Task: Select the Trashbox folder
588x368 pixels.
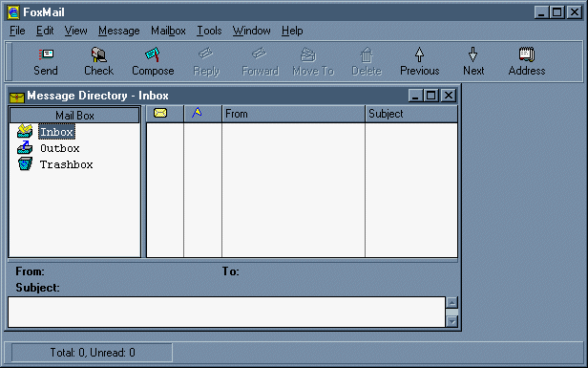Action: [x=67, y=164]
